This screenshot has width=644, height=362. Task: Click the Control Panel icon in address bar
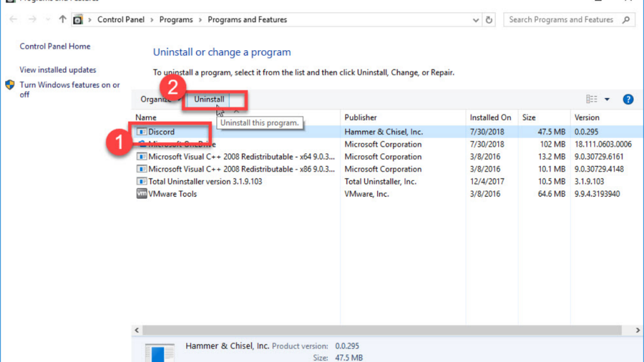point(77,19)
